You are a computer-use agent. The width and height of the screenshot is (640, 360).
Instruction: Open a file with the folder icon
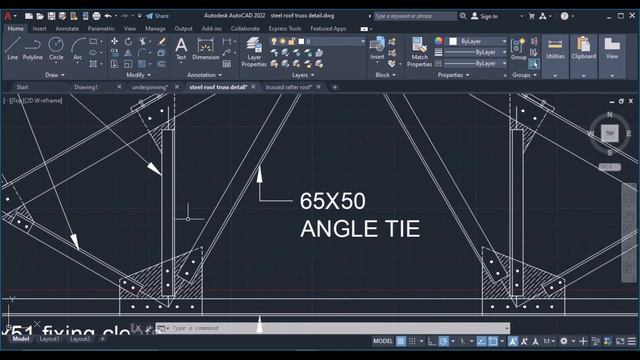pyautogui.click(x=40, y=16)
